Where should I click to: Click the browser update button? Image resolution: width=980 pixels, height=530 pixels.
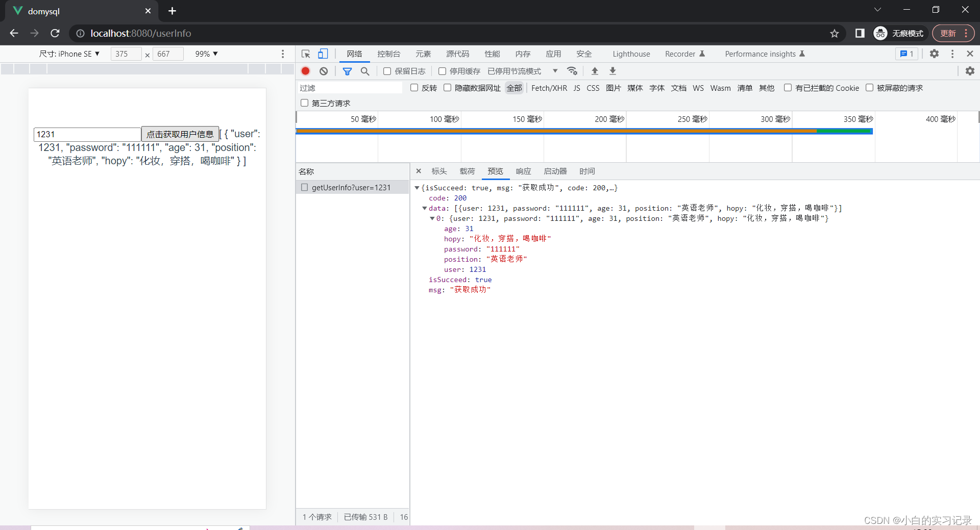pyautogui.click(x=953, y=33)
